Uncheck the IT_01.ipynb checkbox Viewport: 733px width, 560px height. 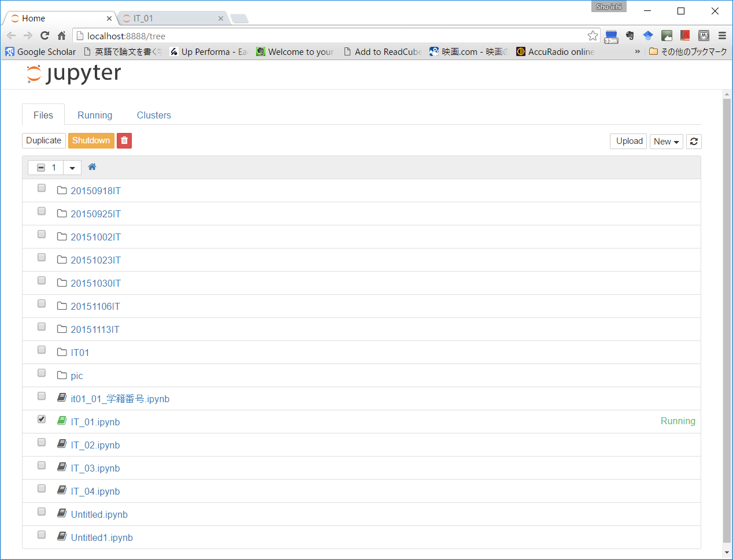pos(42,419)
